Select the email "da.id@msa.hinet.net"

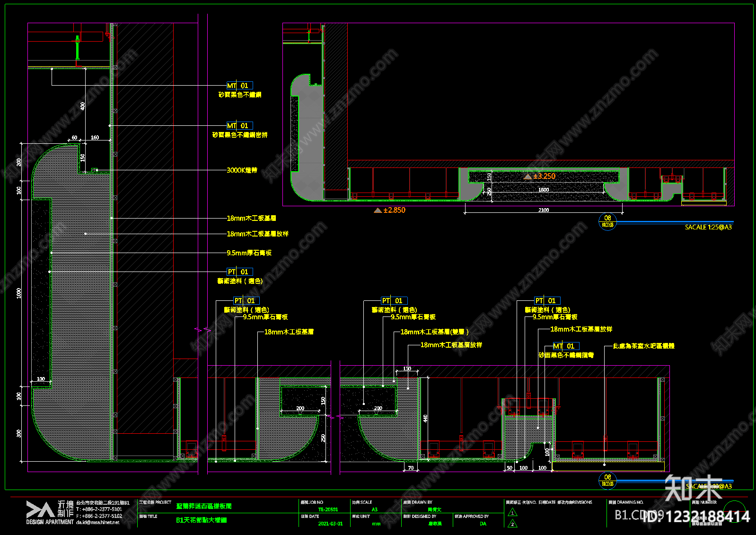pyautogui.click(x=98, y=522)
